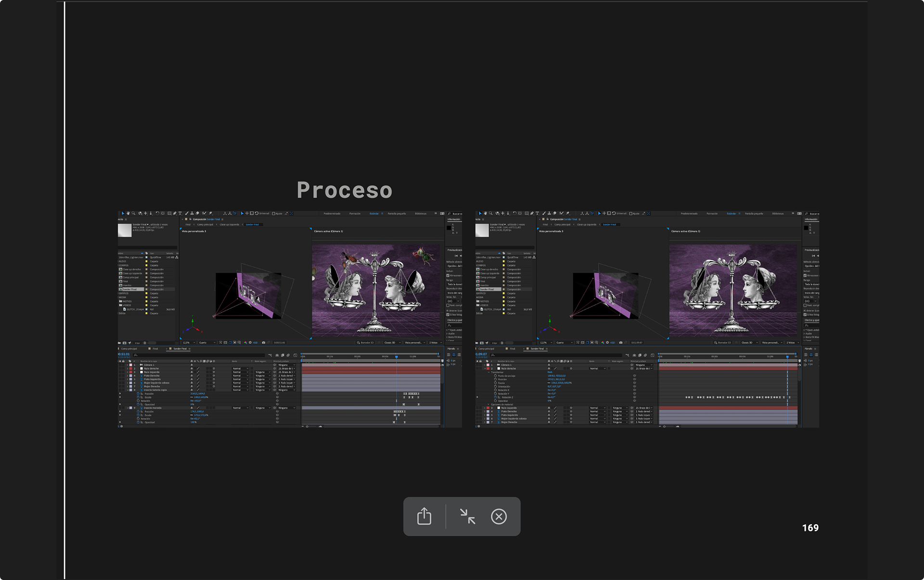Click the 0:51:01 timecode in the left screenshot
This screenshot has width=924, height=580.
[x=124, y=354]
